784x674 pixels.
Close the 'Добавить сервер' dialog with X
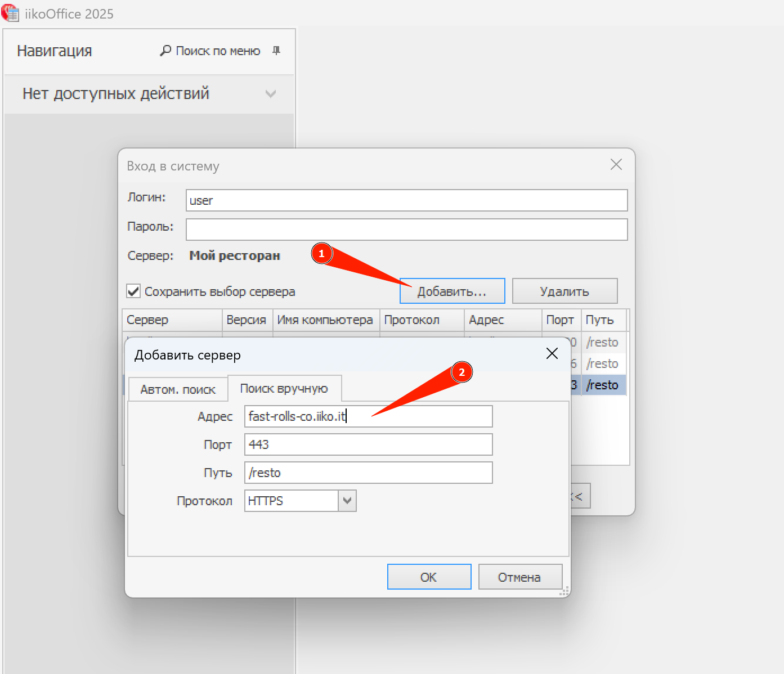click(x=552, y=353)
